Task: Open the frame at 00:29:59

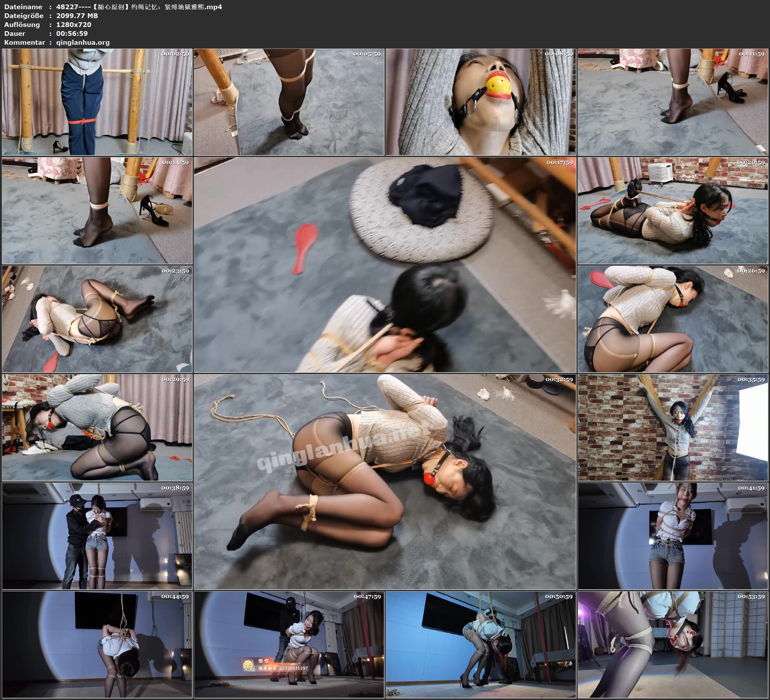Action: pos(97,427)
